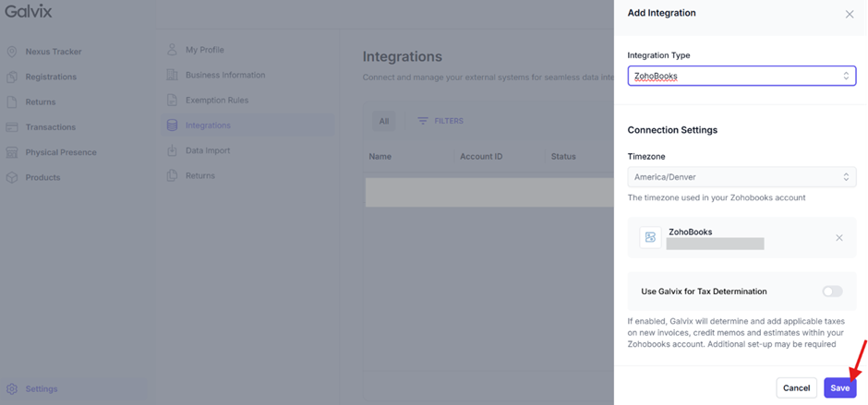The image size is (868, 405).
Task: Click the ZohoBooks connection logo icon
Action: pos(650,237)
